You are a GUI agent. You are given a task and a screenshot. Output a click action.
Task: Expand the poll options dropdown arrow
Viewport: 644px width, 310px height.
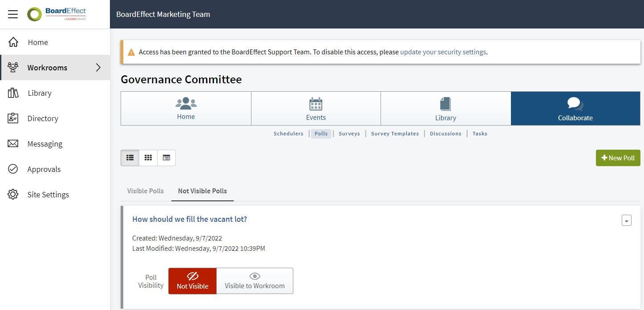point(626,220)
